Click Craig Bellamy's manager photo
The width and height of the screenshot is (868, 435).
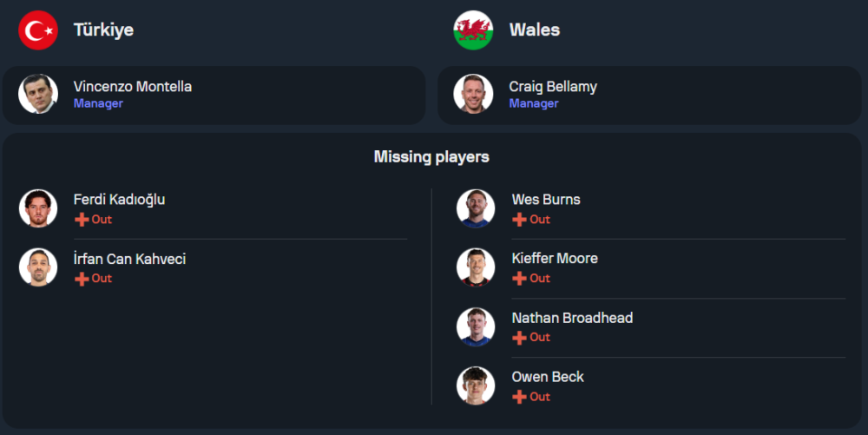click(x=473, y=94)
